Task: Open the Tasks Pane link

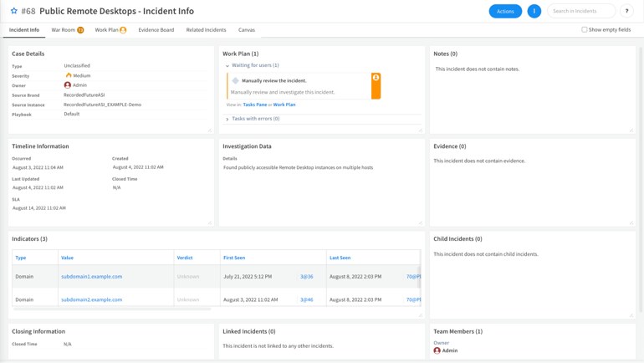Action: pos(254,105)
